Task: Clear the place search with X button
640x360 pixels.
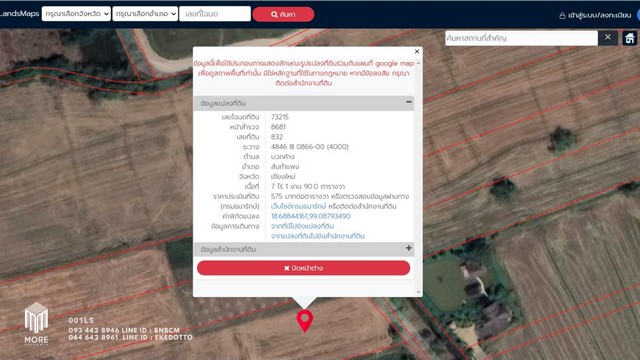Action: pyautogui.click(x=607, y=37)
